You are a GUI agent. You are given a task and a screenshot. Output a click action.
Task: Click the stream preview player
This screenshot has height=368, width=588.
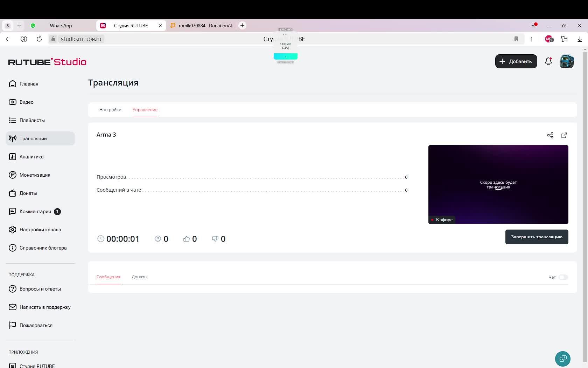point(498,184)
